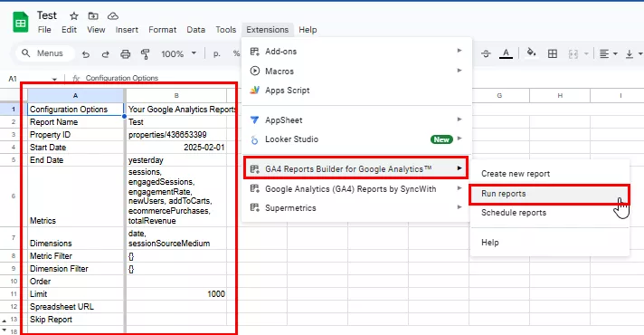Select the 2025-02-01 start date cell

pos(176,148)
